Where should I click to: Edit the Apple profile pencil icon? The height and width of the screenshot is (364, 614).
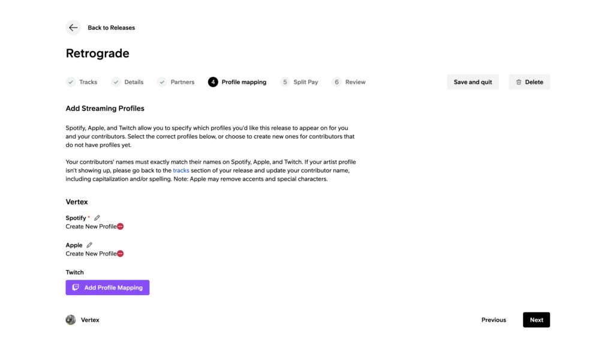point(89,245)
